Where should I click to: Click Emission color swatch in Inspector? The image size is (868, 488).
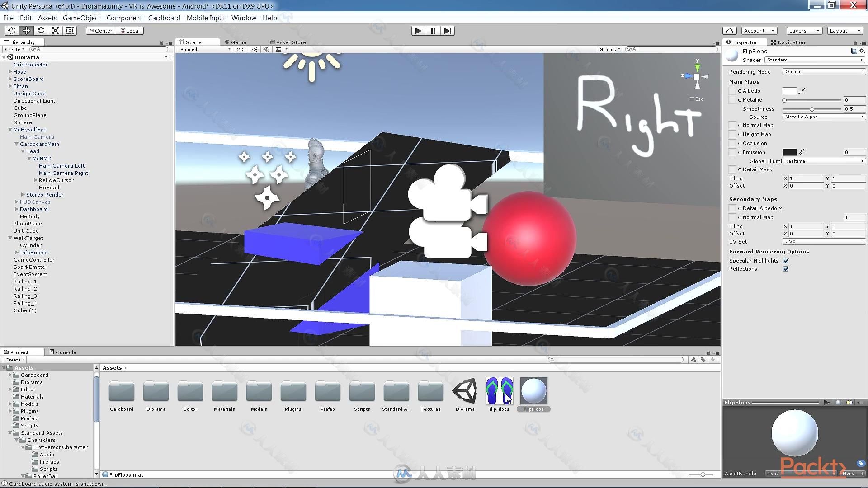click(x=789, y=152)
